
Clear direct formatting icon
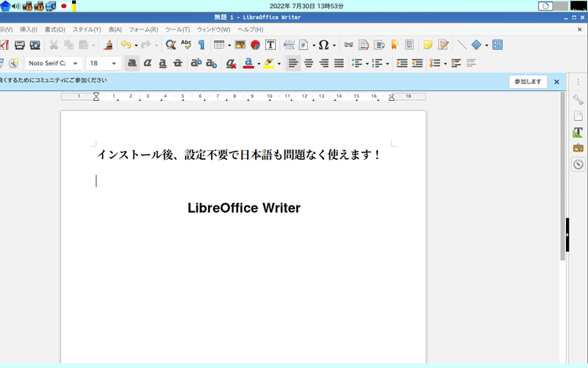231,63
